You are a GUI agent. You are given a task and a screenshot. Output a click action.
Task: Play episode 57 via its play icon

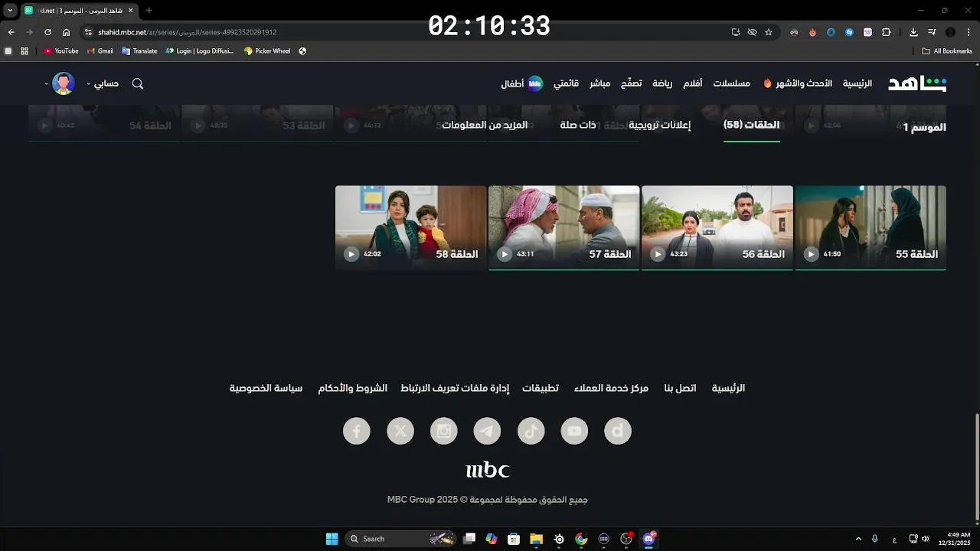pyautogui.click(x=505, y=254)
